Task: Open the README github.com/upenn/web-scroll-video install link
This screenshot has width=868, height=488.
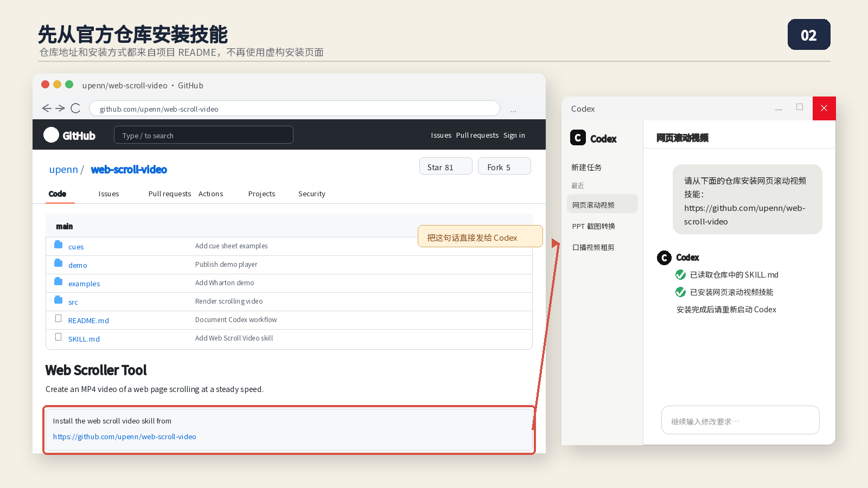Action: (x=125, y=436)
